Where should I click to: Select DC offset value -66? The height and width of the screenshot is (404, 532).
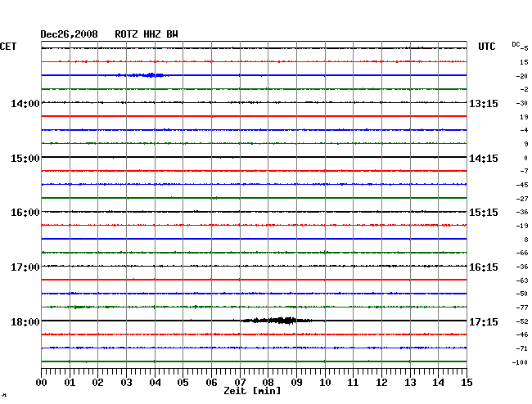tap(522, 253)
